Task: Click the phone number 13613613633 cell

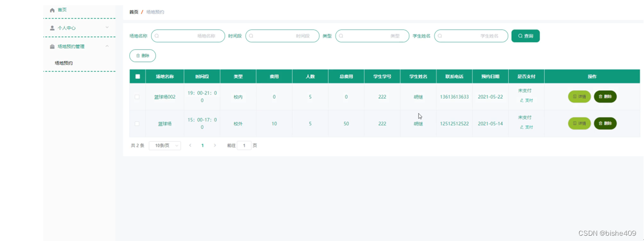Action: [454, 97]
